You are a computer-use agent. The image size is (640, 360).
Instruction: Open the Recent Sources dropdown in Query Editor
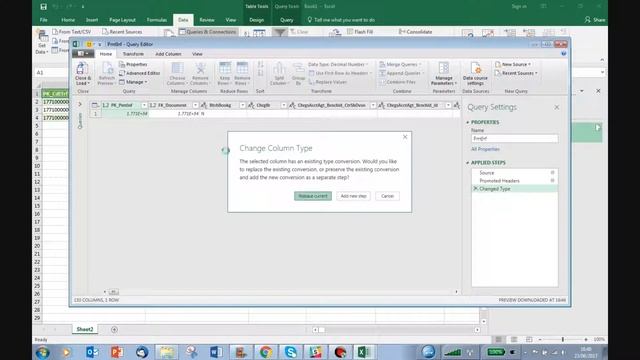point(516,73)
